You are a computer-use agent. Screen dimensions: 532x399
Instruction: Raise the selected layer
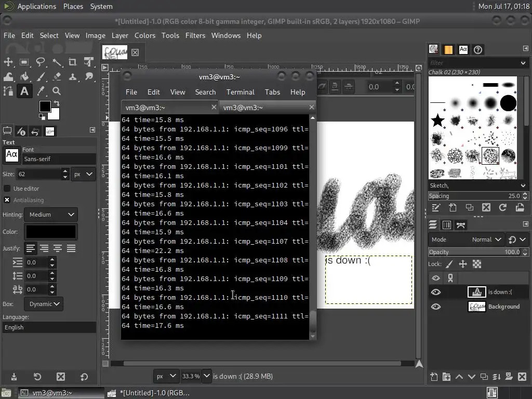(x=459, y=377)
